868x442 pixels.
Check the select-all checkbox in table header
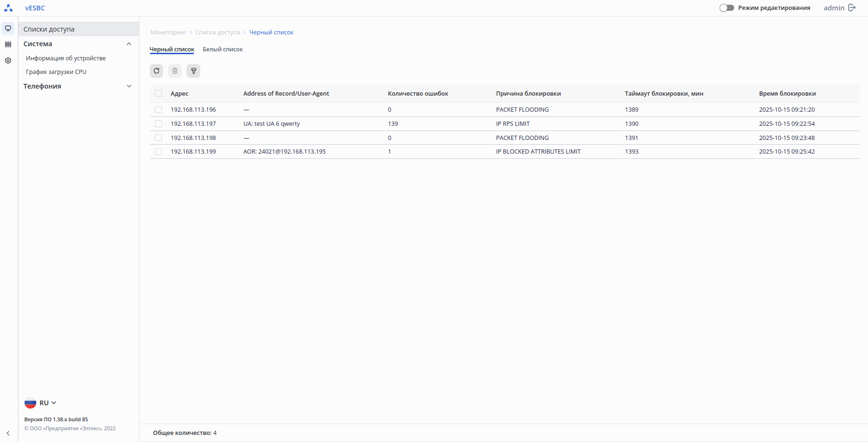coord(159,93)
